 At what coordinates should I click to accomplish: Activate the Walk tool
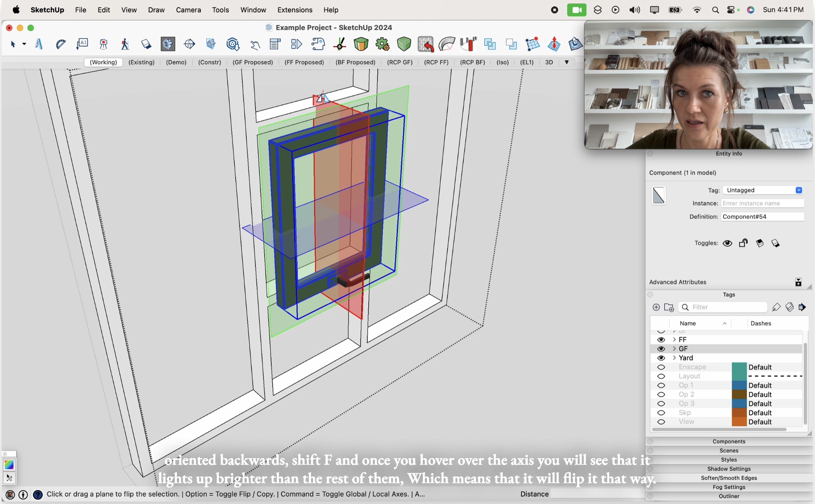click(125, 44)
